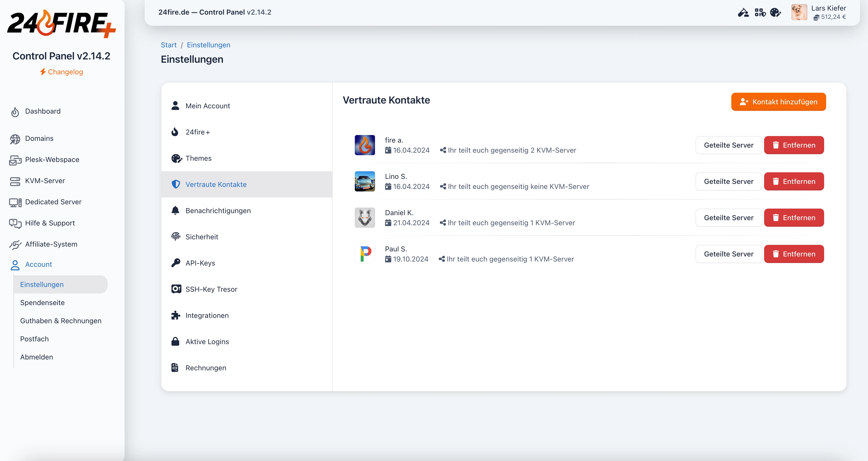Open the SSH-Key Tresor tab
The width and height of the screenshot is (868, 461).
point(247,289)
